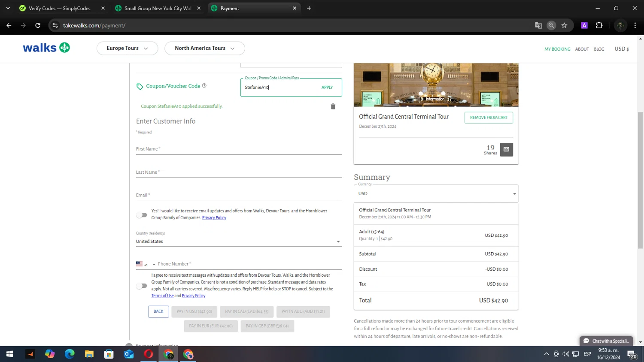Image resolution: width=644 pixels, height=362 pixels.
Task: Go back with browser back arrow
Action: point(9,25)
